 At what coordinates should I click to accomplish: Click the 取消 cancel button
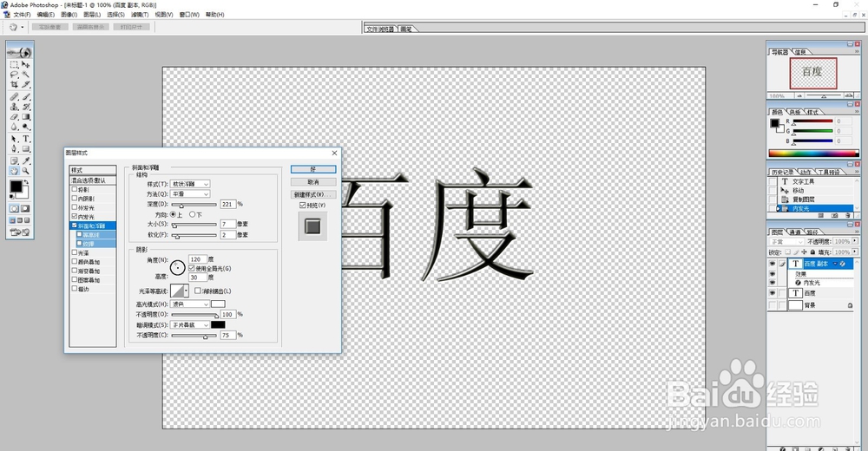(313, 182)
